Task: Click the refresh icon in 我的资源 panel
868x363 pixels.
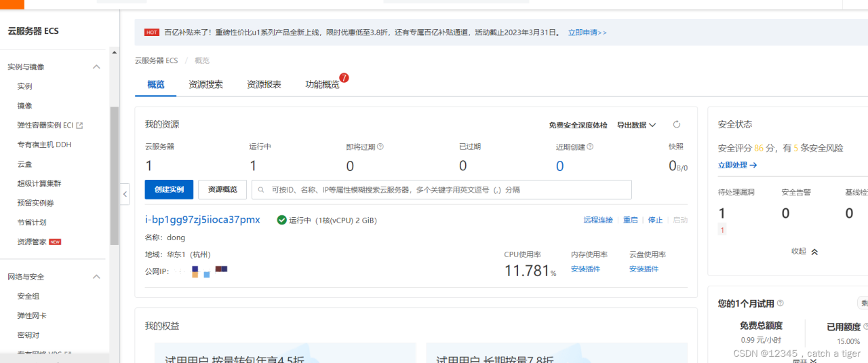Action: pyautogui.click(x=676, y=125)
